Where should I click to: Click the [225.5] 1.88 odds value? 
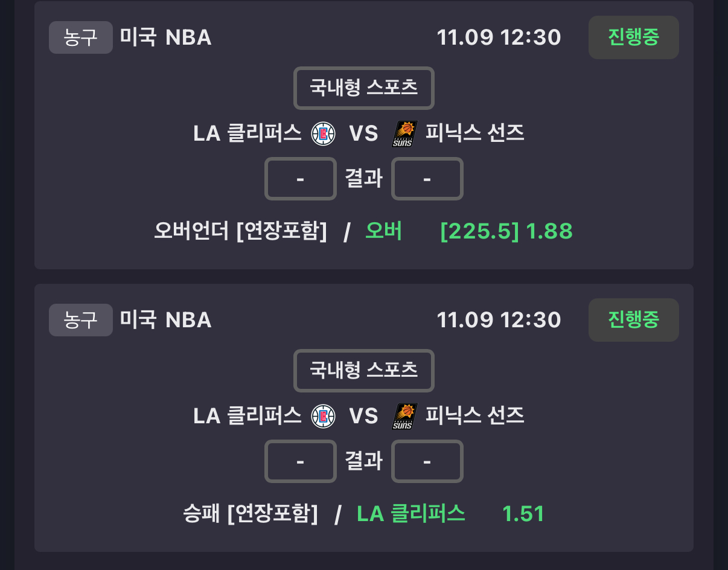(x=506, y=231)
